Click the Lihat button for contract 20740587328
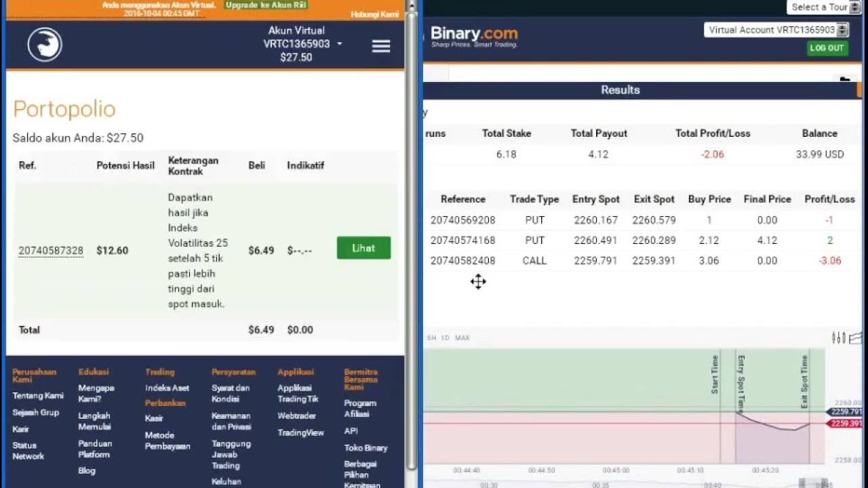The width and height of the screenshot is (868, 488). [x=363, y=248]
